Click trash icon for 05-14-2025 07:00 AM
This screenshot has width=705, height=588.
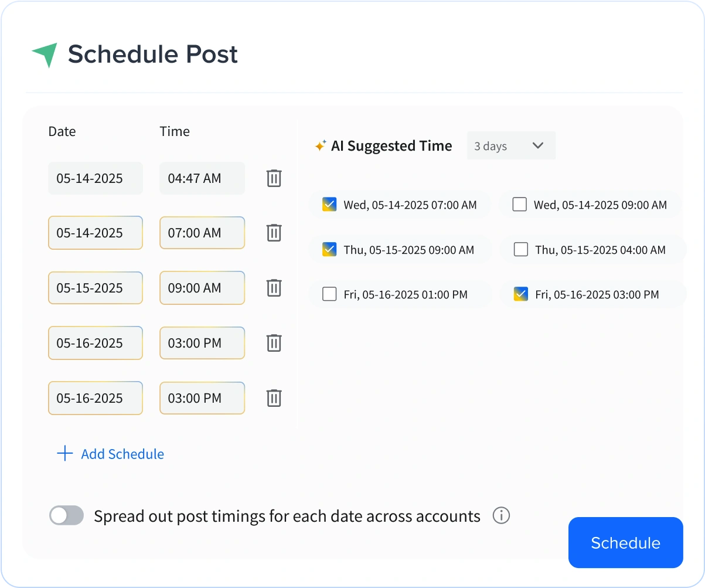tap(274, 233)
